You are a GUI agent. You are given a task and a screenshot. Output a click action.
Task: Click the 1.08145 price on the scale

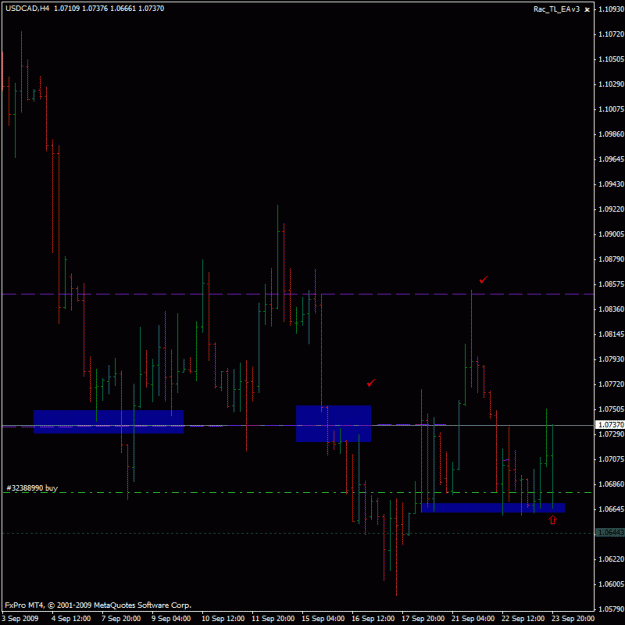click(611, 334)
